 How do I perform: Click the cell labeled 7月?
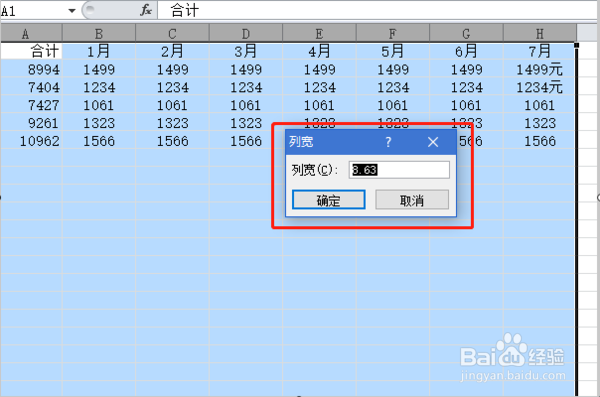tap(540, 51)
